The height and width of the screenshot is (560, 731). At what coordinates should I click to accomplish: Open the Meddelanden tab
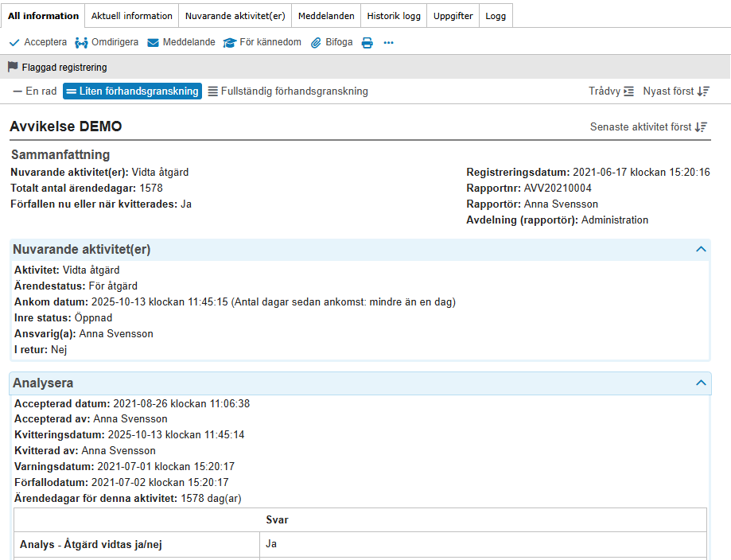click(326, 16)
